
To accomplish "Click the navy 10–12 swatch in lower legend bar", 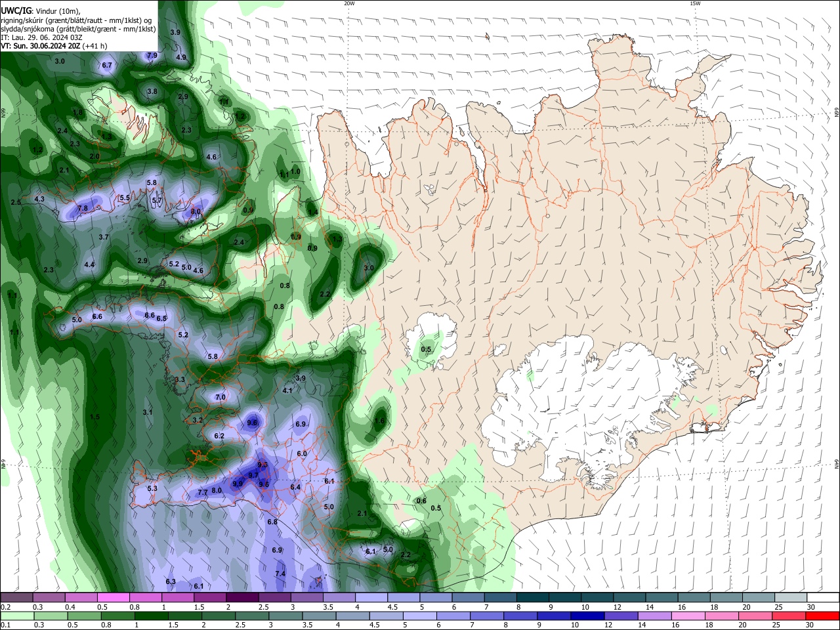I will click(587, 616).
